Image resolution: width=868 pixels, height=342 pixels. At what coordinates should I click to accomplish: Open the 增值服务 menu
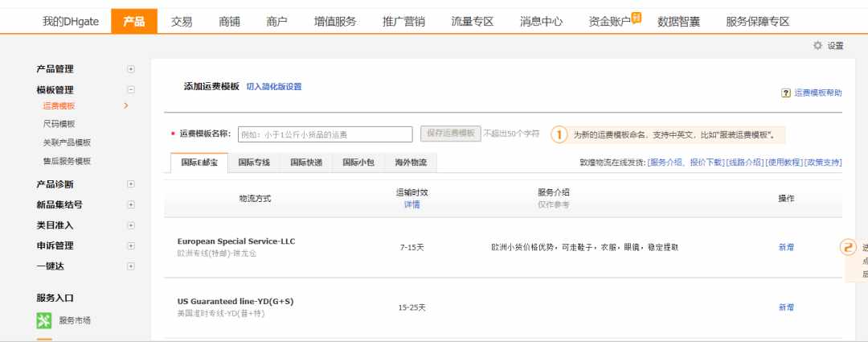tap(335, 22)
